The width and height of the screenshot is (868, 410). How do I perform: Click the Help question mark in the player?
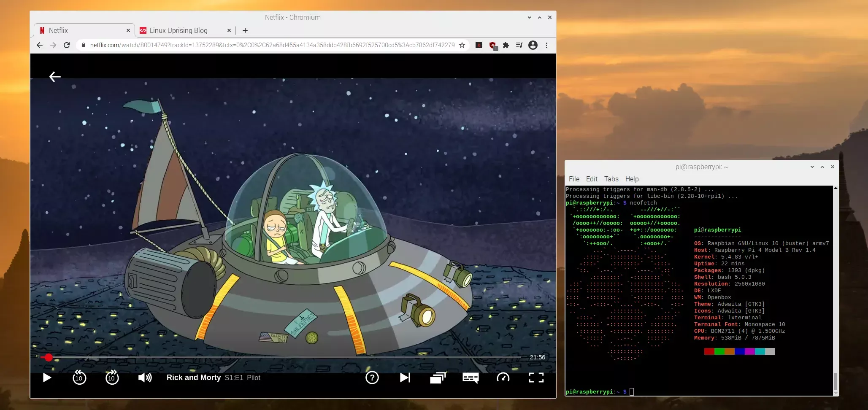point(372,378)
